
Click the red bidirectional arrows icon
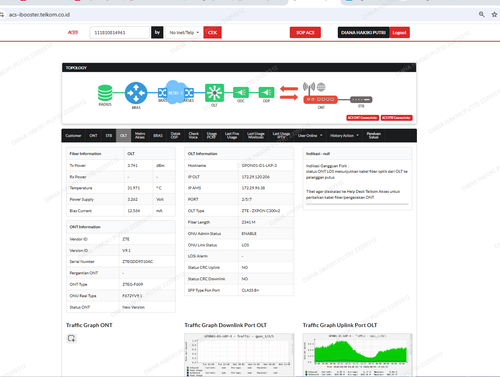(x=289, y=93)
